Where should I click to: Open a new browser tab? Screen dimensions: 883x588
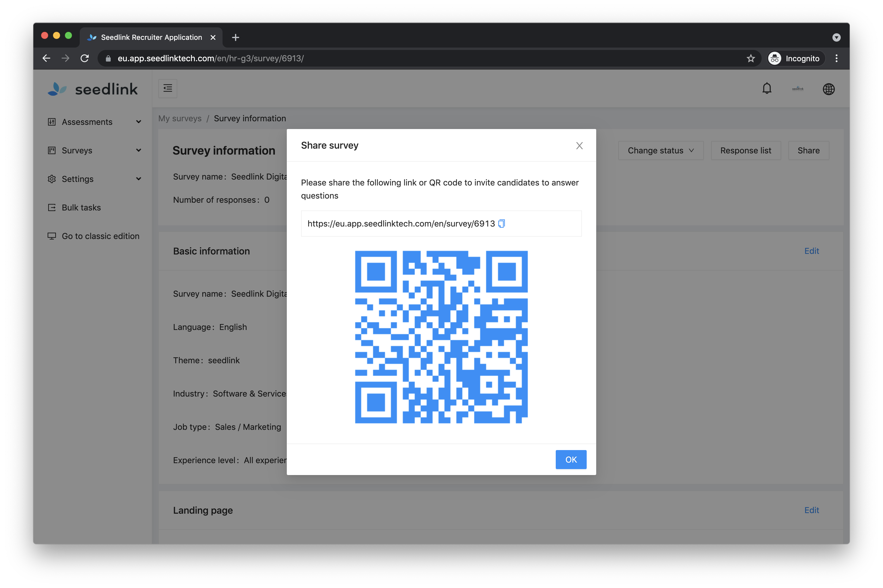pyautogui.click(x=235, y=37)
